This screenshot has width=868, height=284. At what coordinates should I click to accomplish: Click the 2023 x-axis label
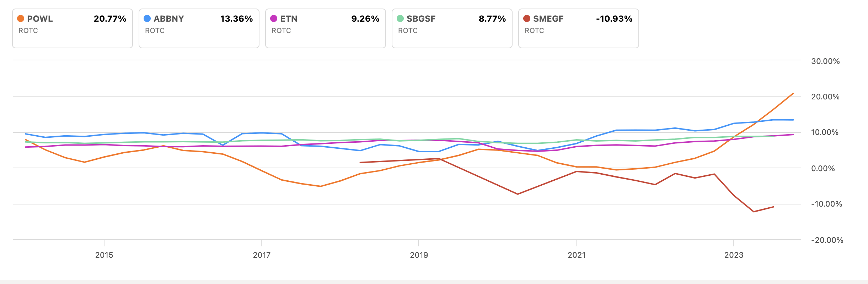tap(734, 255)
